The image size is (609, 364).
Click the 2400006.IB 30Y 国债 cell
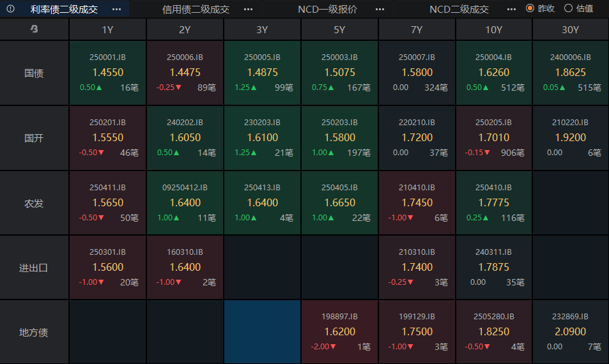coord(571,73)
